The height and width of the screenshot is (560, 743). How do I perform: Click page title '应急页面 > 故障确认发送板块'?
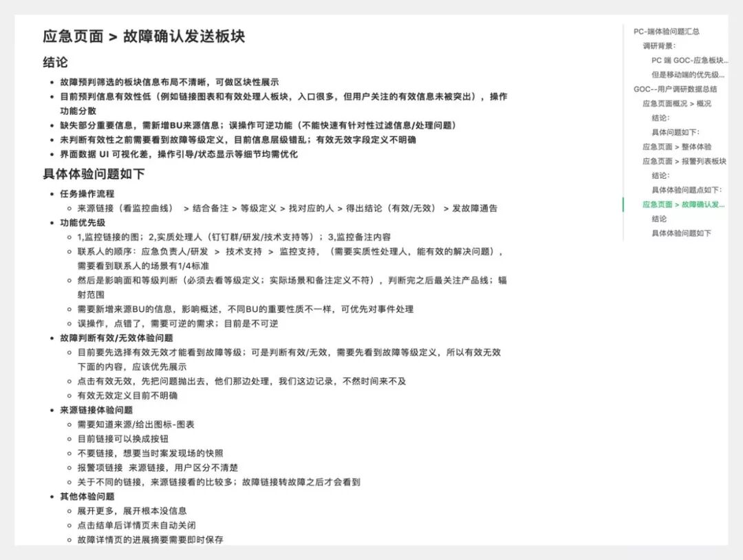[144, 36]
